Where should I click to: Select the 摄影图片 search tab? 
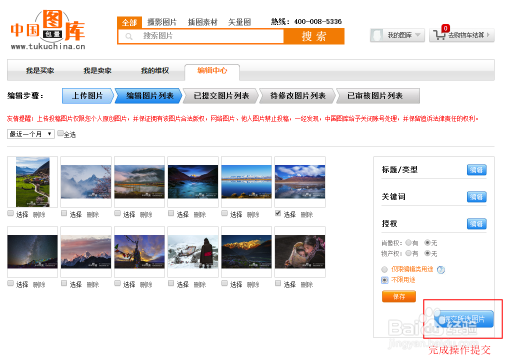[162, 22]
